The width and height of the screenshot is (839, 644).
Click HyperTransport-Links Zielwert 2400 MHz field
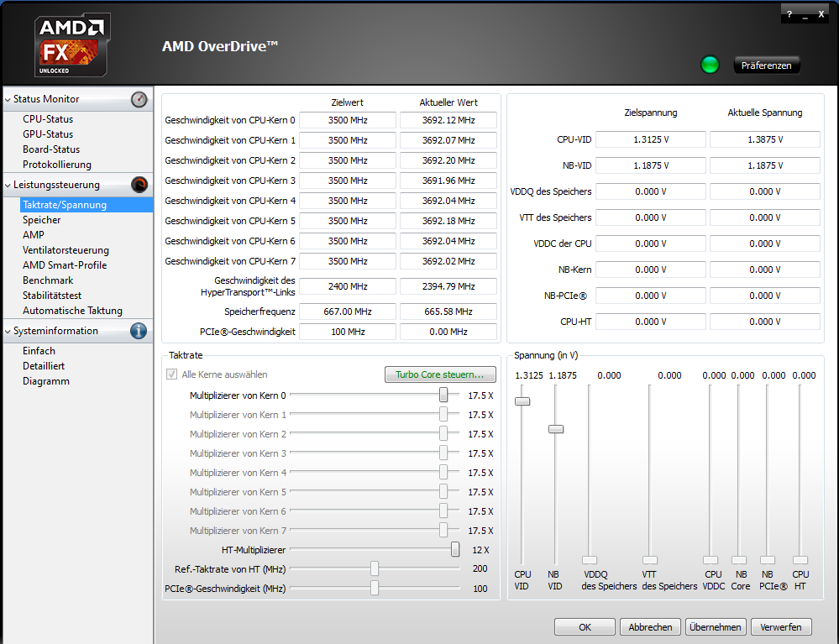tap(348, 286)
